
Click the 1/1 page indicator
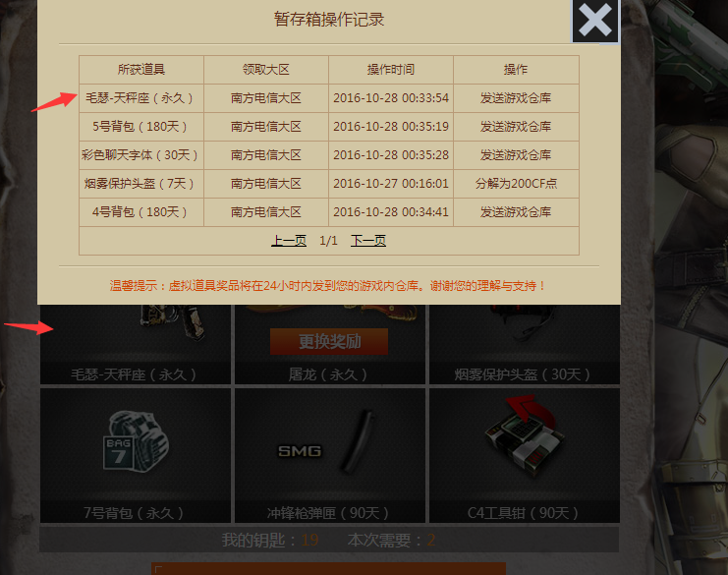(328, 241)
